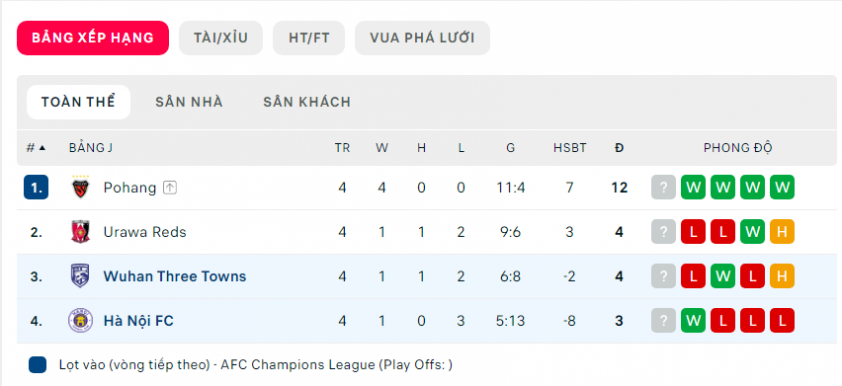Sort standings by the Đ points header
This screenshot has height=386, width=842.
[619, 148]
